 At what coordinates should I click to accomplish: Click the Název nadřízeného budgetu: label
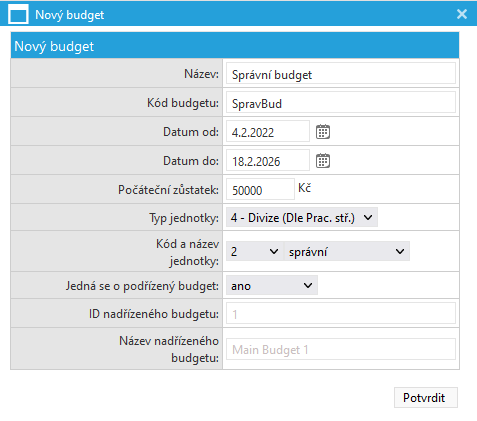(x=169, y=349)
